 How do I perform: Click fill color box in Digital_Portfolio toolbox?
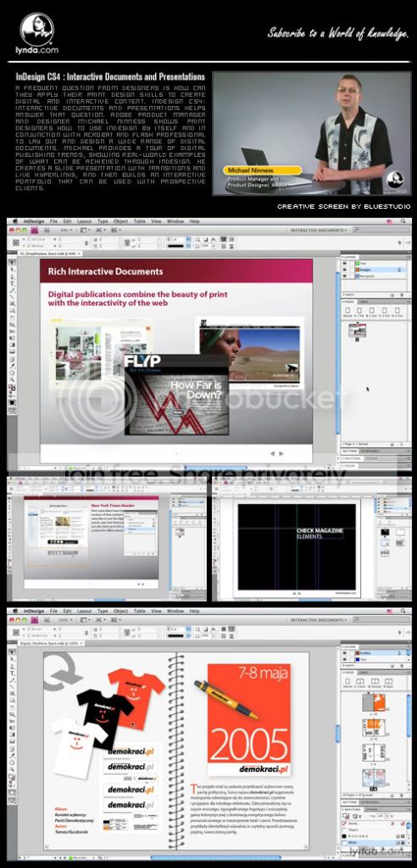12,777
